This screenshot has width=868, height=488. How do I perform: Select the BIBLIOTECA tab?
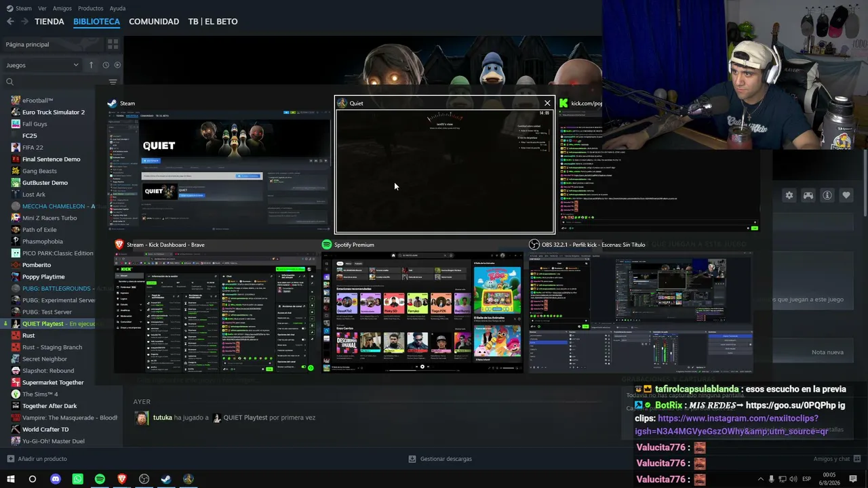[x=96, y=22]
